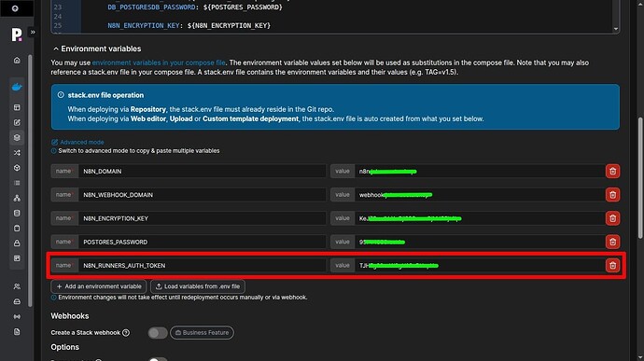This screenshot has width=644, height=361.
Task: Open the Registries radio icon in sidebar
Action: [x=17, y=316]
